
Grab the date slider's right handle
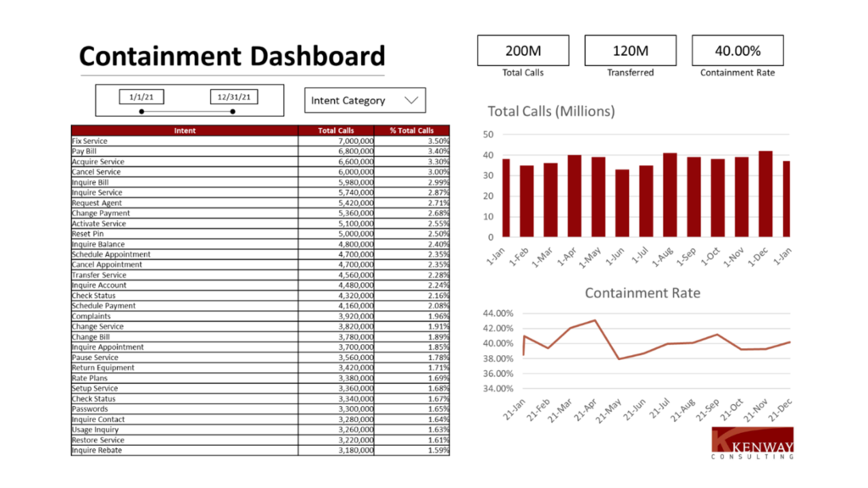[x=232, y=112]
